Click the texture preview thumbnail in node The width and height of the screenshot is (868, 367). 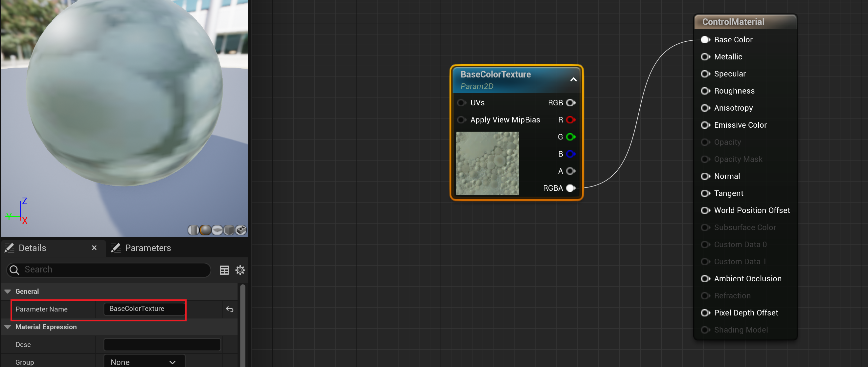coord(487,163)
